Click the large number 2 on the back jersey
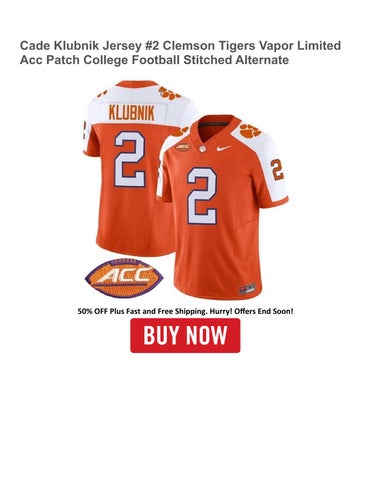 130,159
